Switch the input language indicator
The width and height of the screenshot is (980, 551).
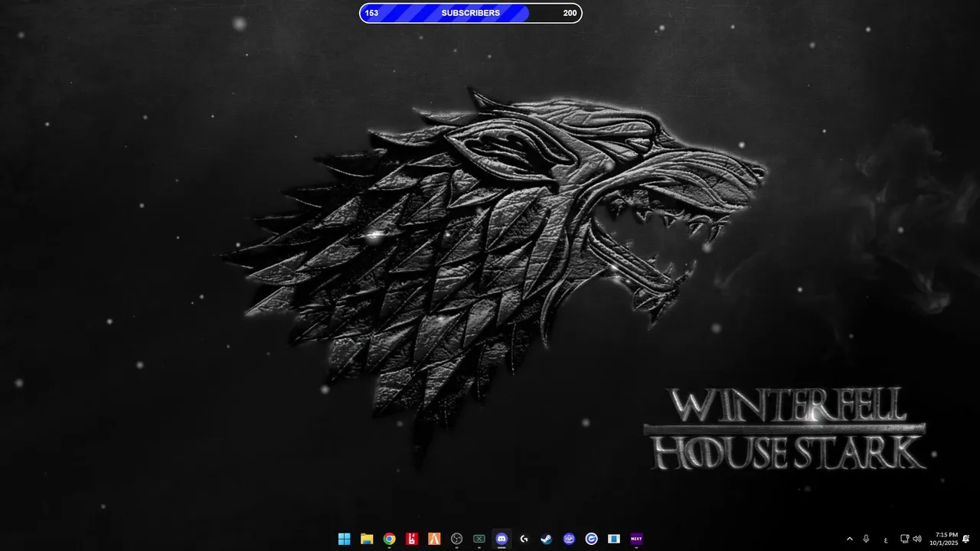pos(886,540)
